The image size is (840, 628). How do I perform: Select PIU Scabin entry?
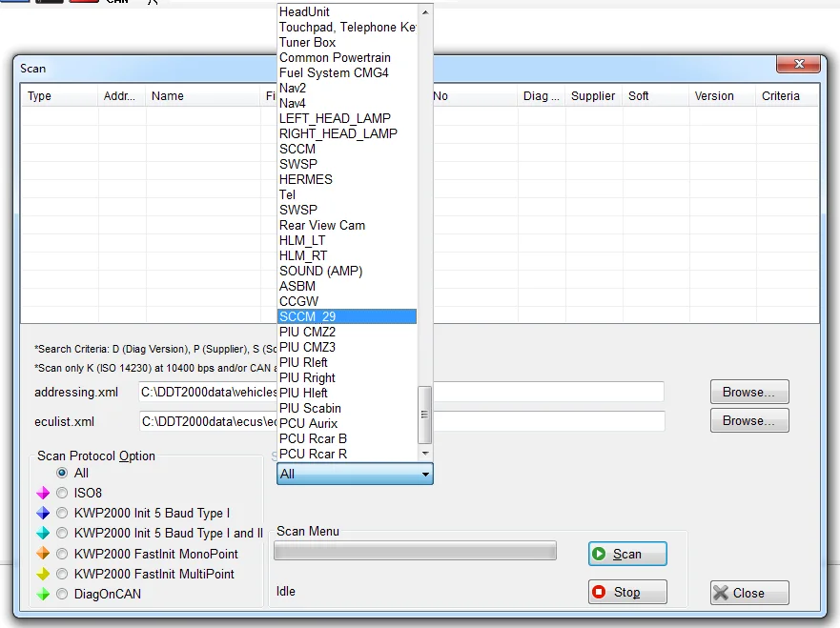[x=347, y=408]
